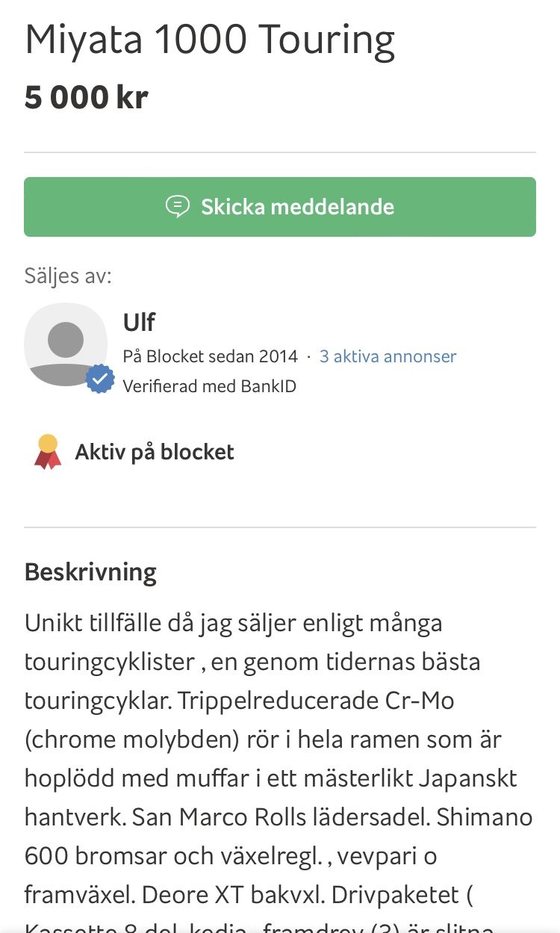Click the Aktiv på blocket label
Image resolution: width=560 pixels, height=933 pixels.
[155, 452]
